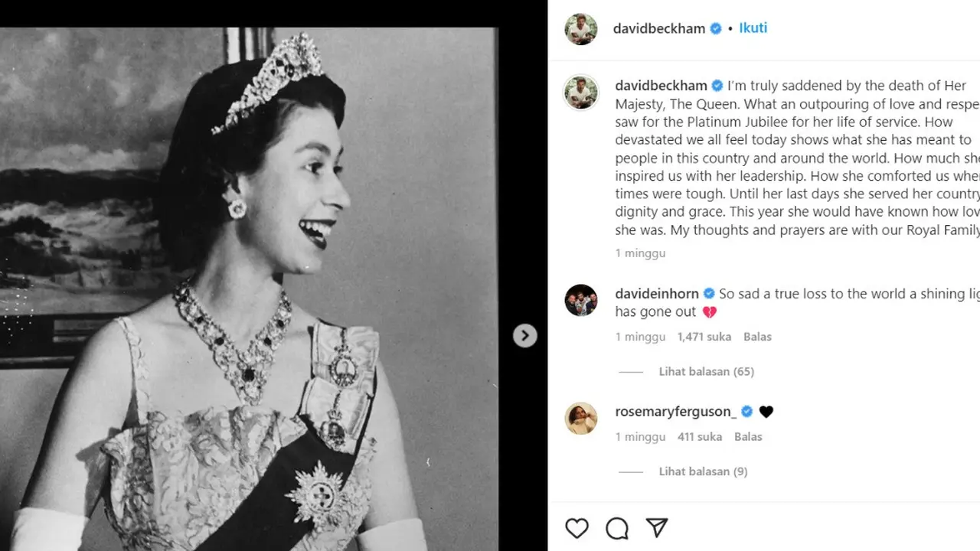Like the post using the heart icon
Image resolution: width=980 pixels, height=551 pixels.
click(x=577, y=528)
